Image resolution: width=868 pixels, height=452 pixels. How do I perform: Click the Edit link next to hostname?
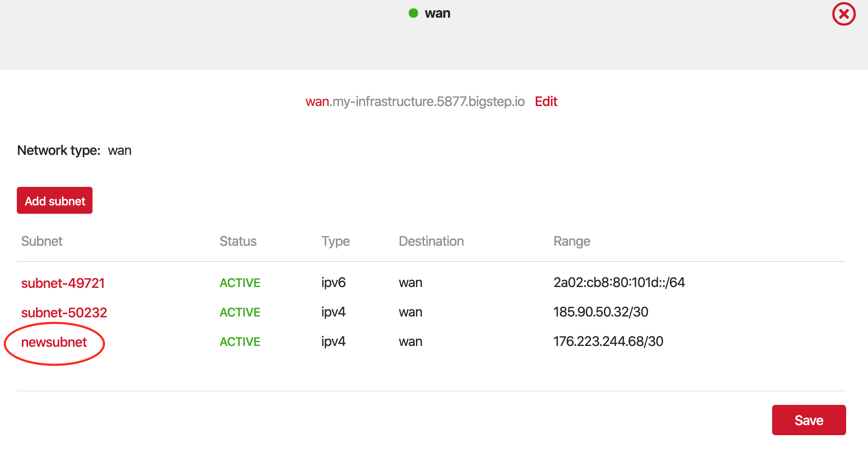(x=546, y=101)
